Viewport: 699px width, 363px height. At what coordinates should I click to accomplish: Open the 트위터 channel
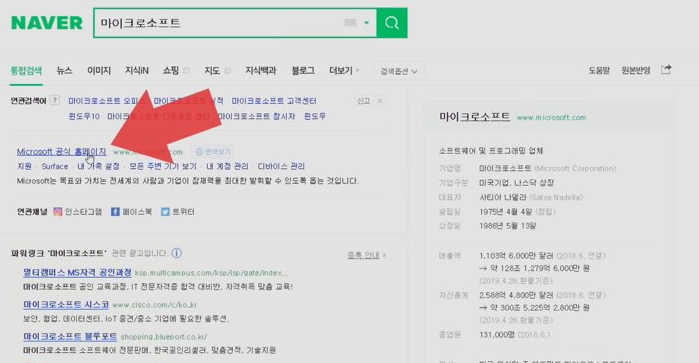click(178, 212)
